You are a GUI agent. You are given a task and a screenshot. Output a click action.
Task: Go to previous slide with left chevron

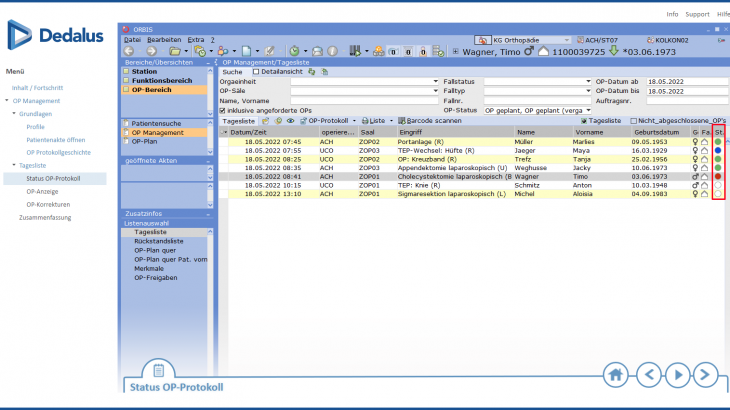[650, 375]
